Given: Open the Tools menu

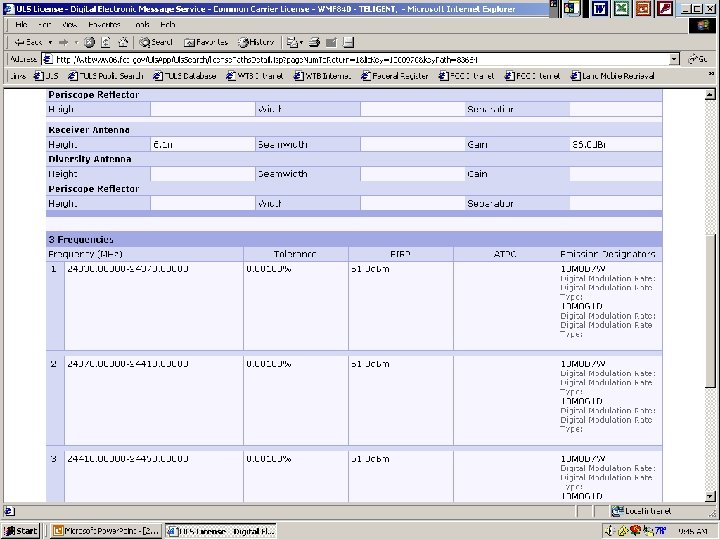Looking at the screenshot, I should (x=142, y=25).
